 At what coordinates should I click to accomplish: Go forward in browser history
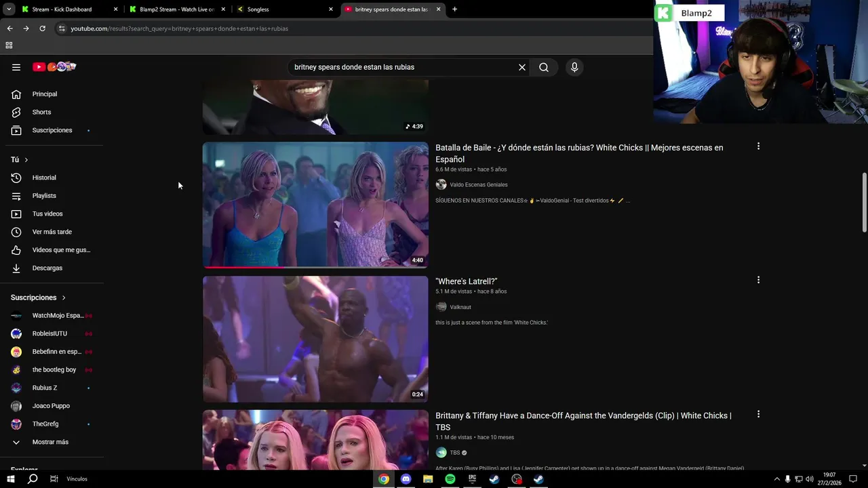[26, 28]
